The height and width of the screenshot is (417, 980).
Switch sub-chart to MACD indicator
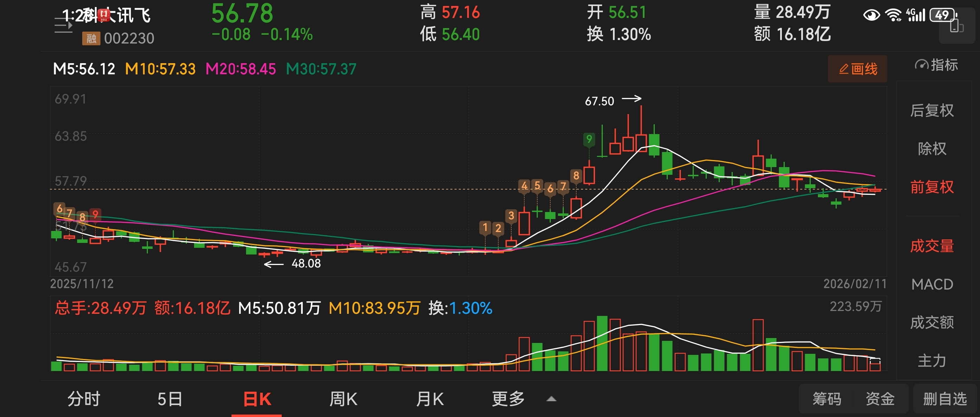(x=932, y=284)
